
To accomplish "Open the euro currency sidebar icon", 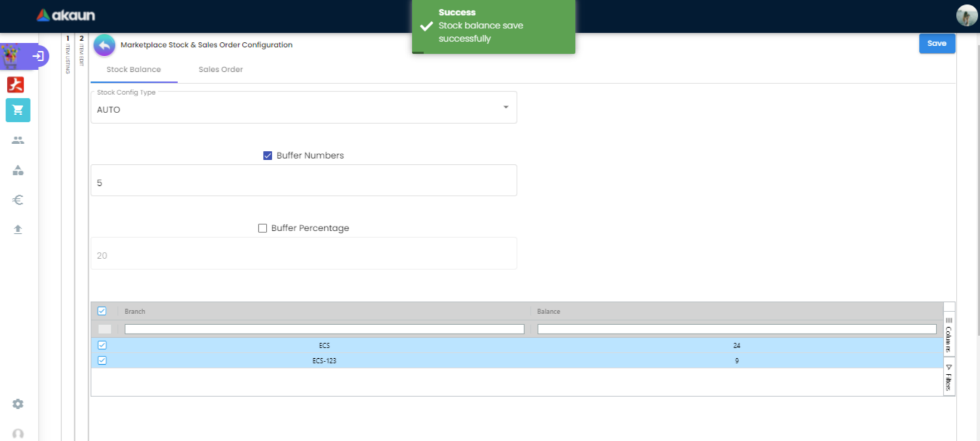I will 18,200.
